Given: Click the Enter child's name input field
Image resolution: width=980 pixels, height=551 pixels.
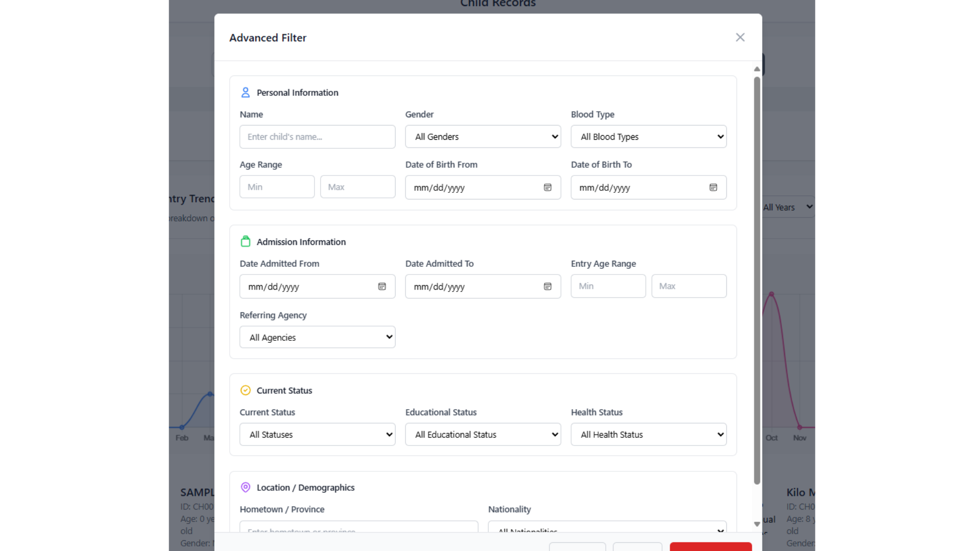Looking at the screenshot, I should [317, 136].
